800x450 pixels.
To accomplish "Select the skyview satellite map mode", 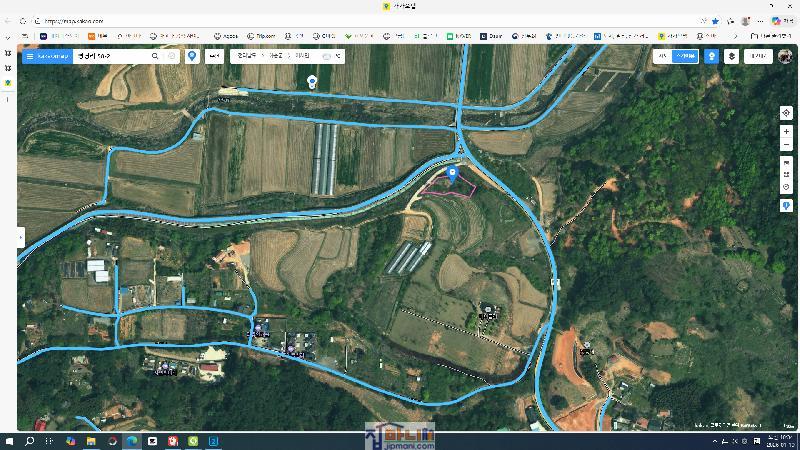I will tap(684, 56).
